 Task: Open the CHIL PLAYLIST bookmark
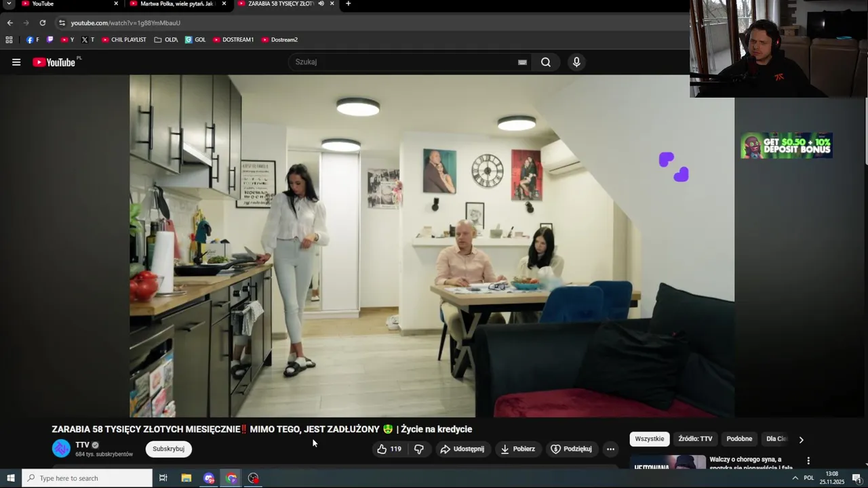(x=124, y=40)
